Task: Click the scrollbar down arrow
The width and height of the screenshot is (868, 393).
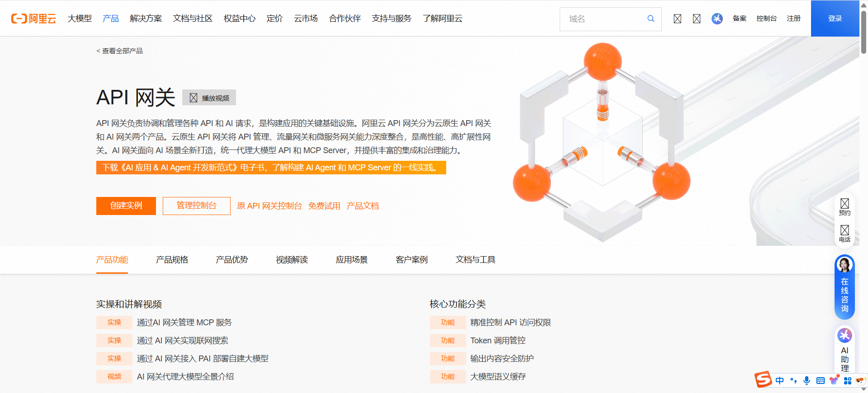Action: click(x=864, y=389)
